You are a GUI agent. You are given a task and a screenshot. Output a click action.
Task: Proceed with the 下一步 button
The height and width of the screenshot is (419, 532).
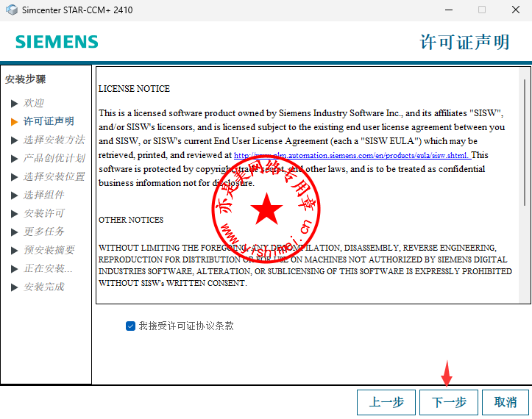click(449, 402)
